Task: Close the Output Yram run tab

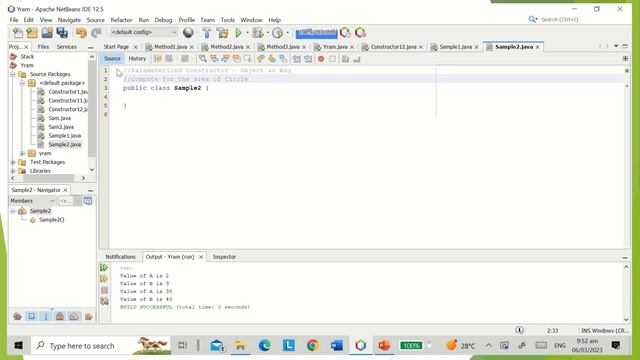Action: click(x=201, y=257)
